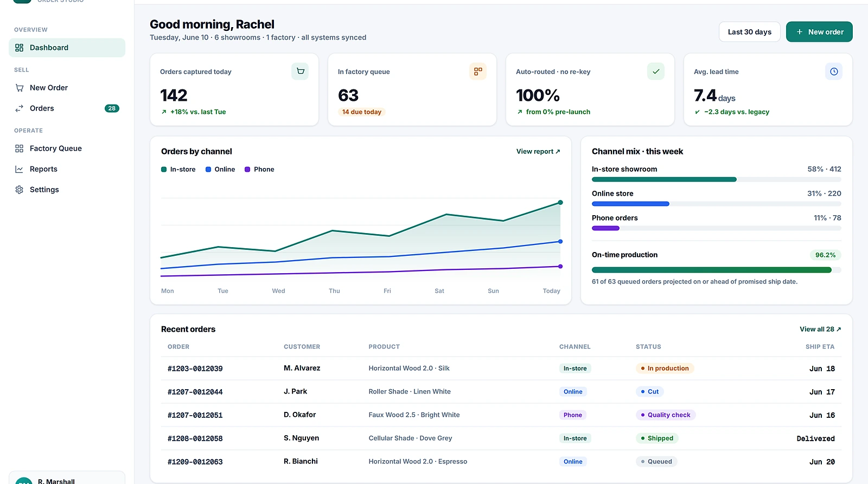Click the Online line endpoint at Today
Image resolution: width=868 pixels, height=484 pixels.
pos(560,242)
